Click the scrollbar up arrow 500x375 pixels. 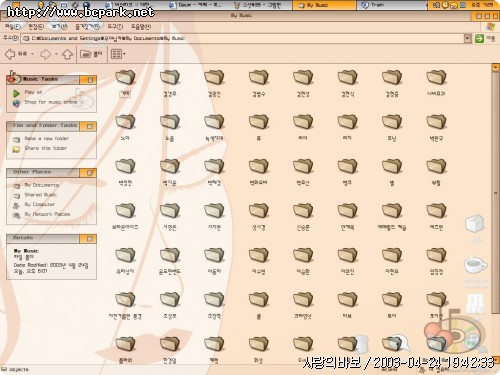495,68
